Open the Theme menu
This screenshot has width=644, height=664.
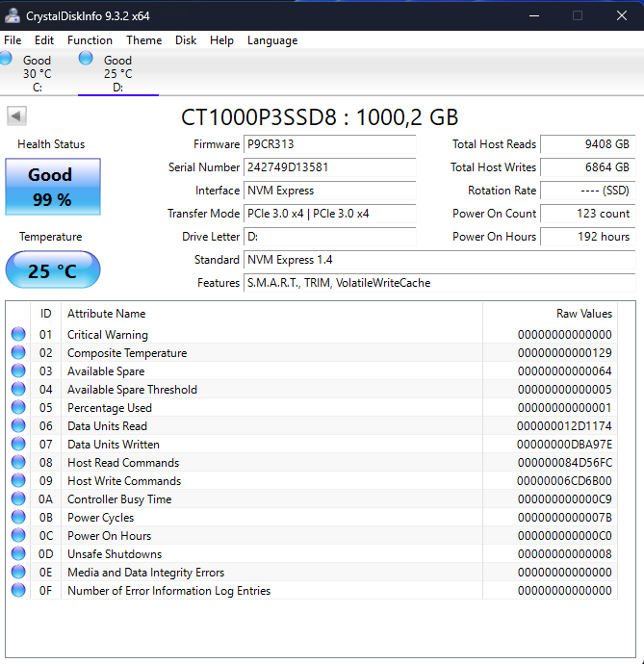[x=143, y=40]
